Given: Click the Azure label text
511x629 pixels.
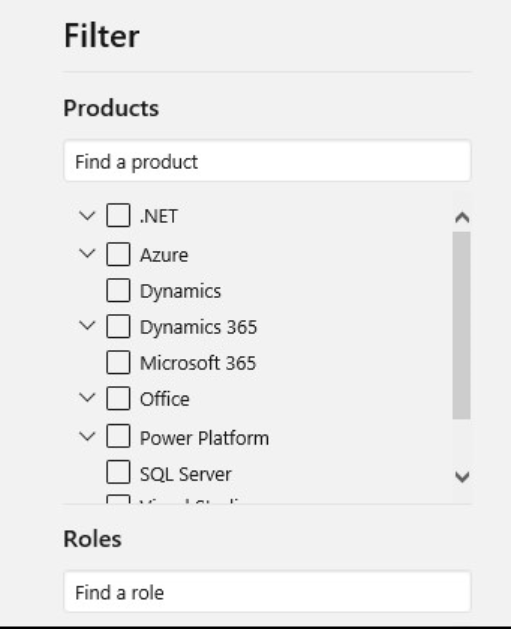Looking at the screenshot, I should tap(164, 255).
